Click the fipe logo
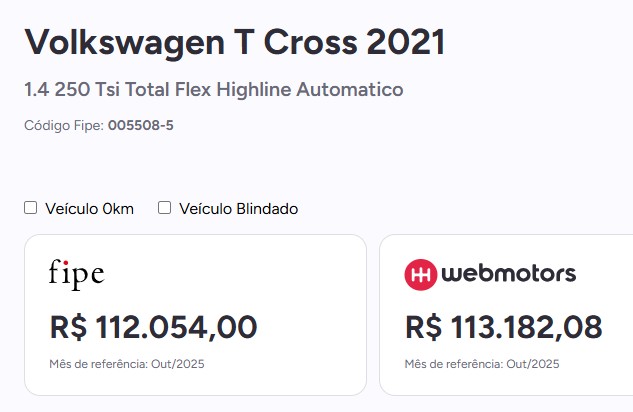This screenshot has width=633, height=412. (76, 273)
